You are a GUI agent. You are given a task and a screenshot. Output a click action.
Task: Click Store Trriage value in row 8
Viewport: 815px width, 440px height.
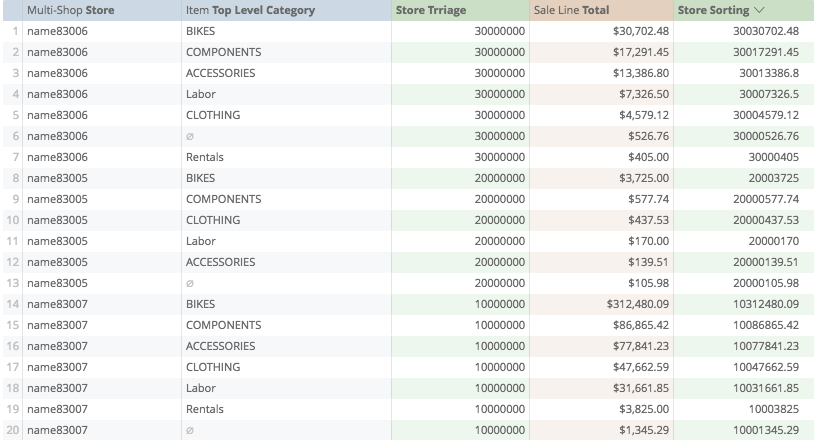click(499, 178)
